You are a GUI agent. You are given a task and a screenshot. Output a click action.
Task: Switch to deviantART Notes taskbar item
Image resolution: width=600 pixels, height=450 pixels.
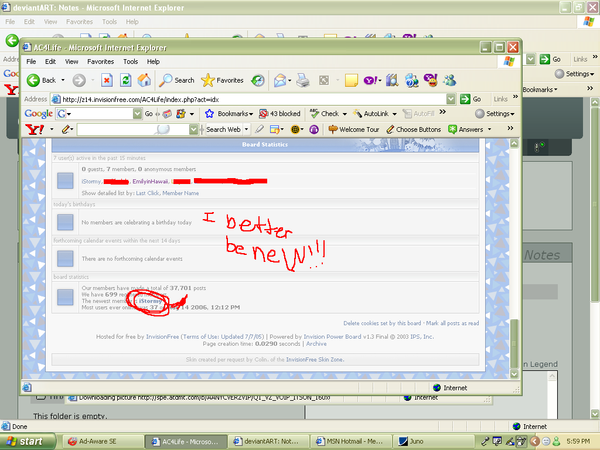tap(268, 441)
